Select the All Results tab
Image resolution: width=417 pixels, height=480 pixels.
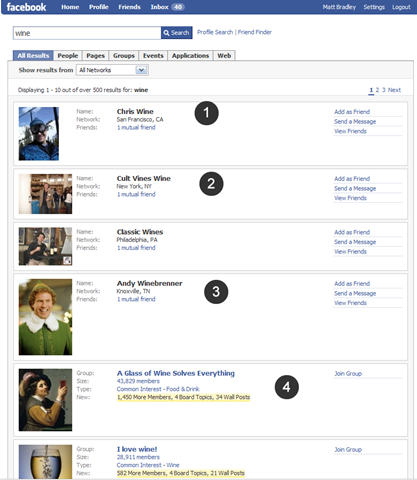tap(33, 56)
